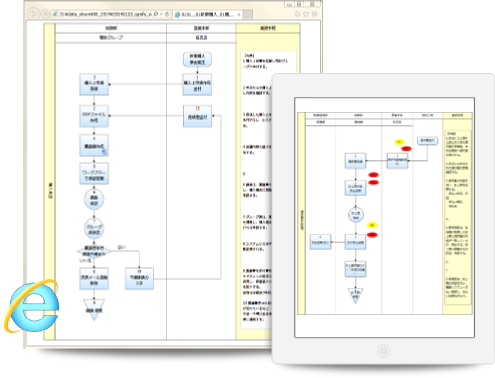Open the Home icon in browser toolbar
495x378 pixels.
pos(297,14)
